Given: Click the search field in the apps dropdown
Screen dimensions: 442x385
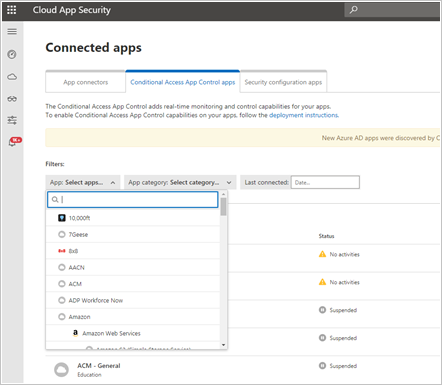Looking at the screenshot, I should (x=133, y=199).
